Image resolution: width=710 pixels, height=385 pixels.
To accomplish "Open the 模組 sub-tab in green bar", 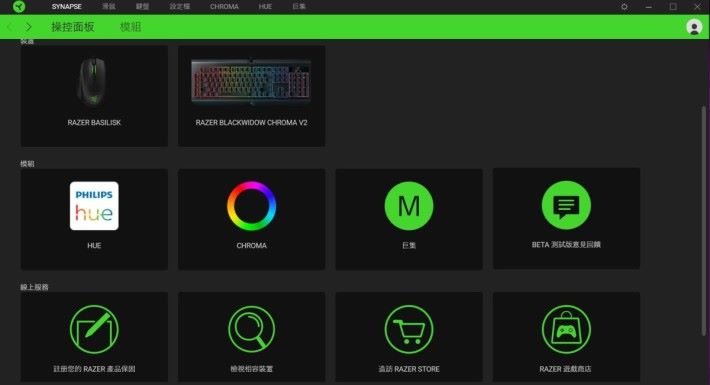I will coord(130,27).
